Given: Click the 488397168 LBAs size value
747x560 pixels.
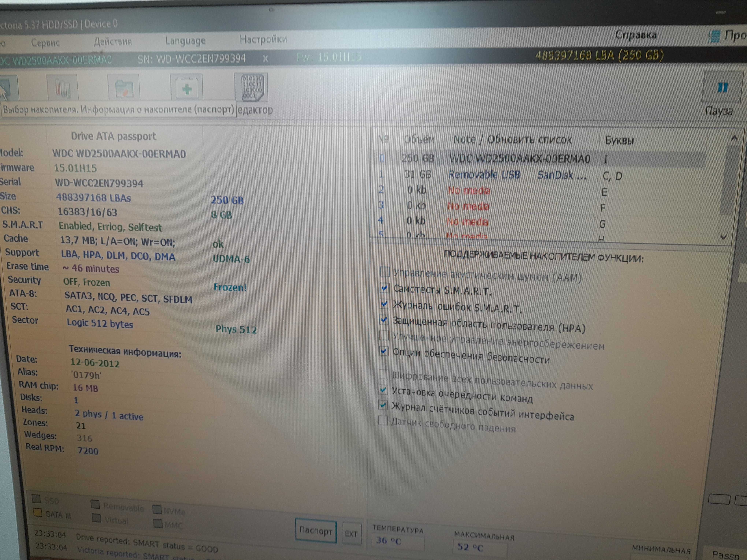Looking at the screenshot, I should 94,197.
